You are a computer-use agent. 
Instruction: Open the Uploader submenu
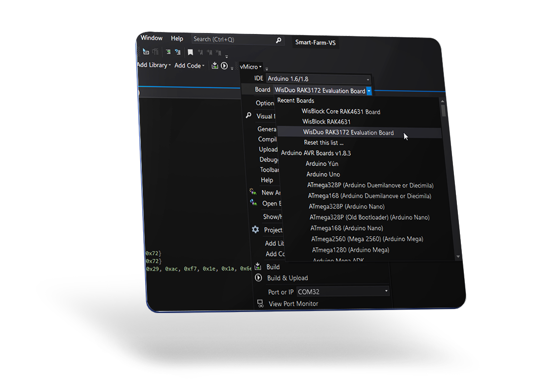point(268,149)
